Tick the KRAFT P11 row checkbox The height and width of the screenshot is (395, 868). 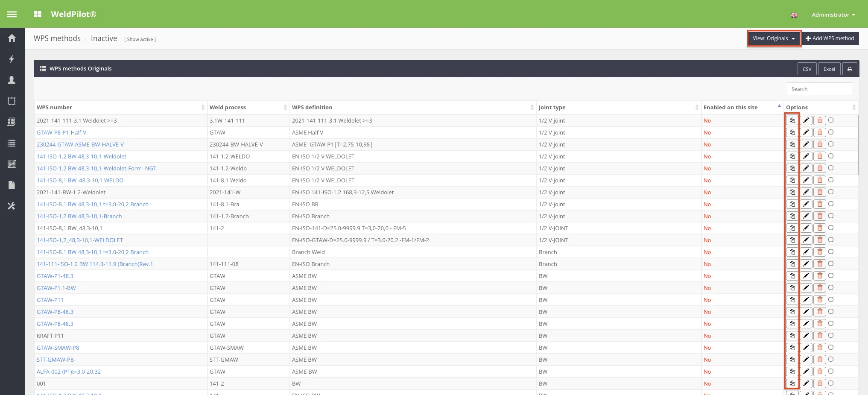(831, 335)
